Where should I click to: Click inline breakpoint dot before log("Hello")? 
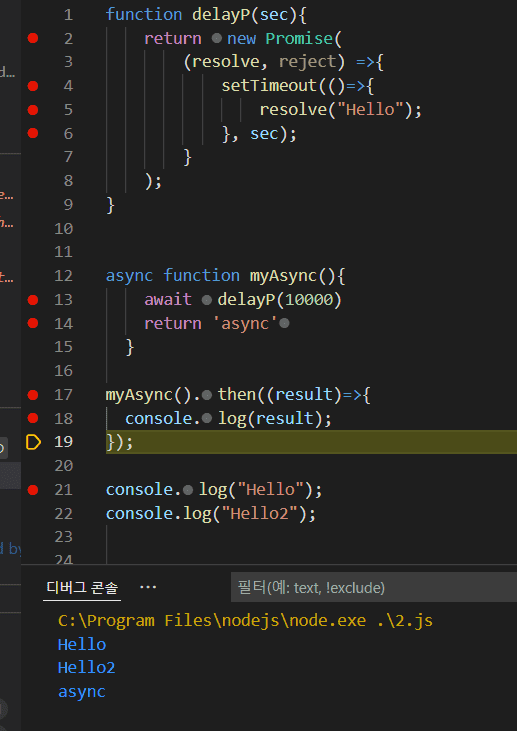[188, 490]
